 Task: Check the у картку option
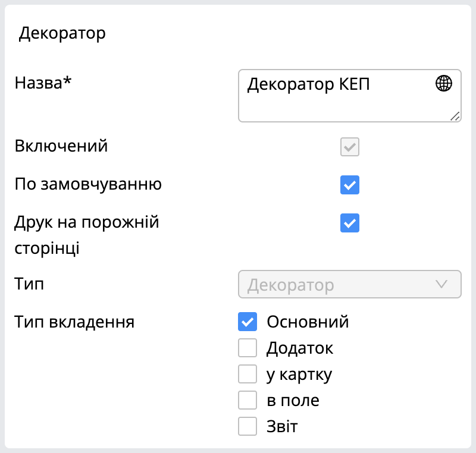248,374
